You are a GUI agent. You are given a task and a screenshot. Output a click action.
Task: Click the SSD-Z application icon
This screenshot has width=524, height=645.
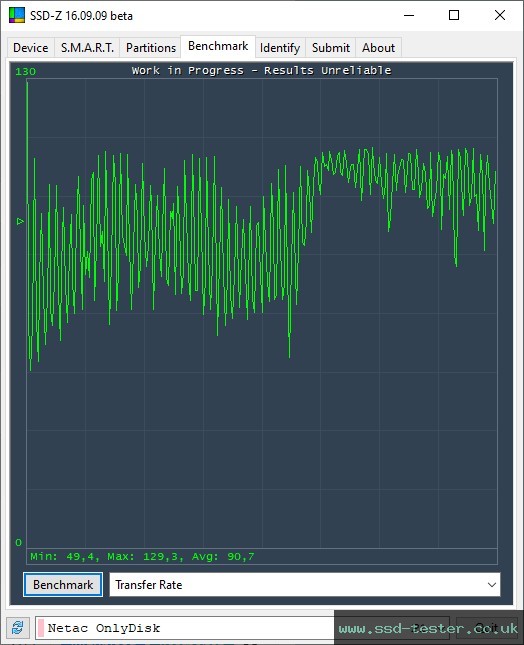click(17, 16)
